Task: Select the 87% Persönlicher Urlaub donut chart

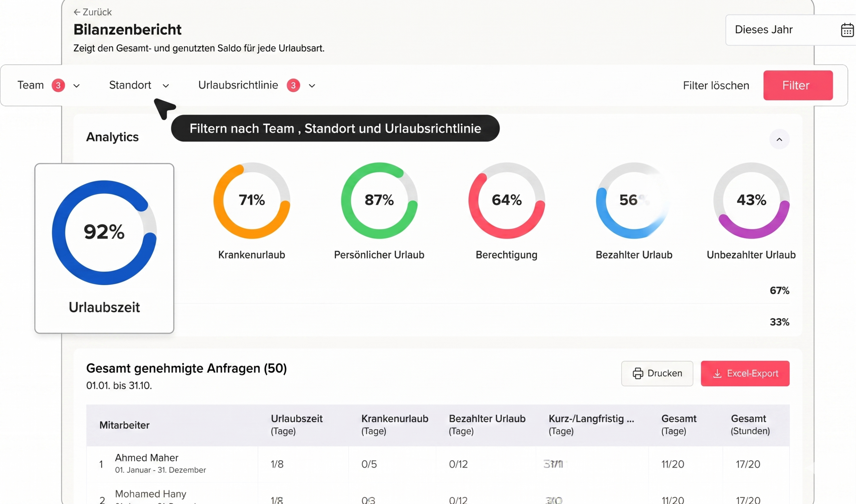Action: pos(379,201)
